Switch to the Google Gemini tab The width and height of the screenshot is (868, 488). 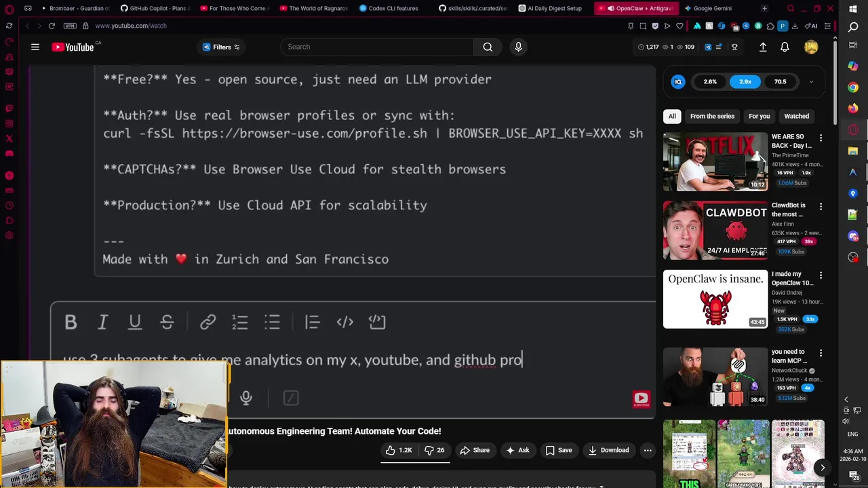tap(709, 8)
